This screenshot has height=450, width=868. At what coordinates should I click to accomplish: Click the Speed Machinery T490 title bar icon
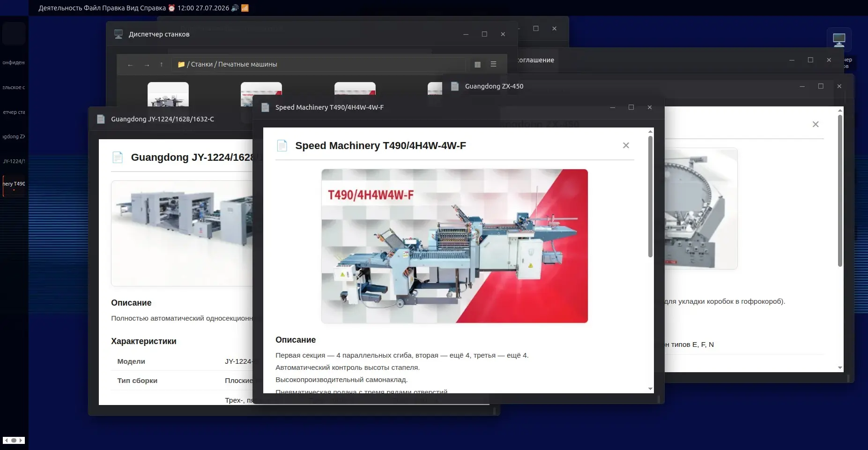tap(265, 107)
